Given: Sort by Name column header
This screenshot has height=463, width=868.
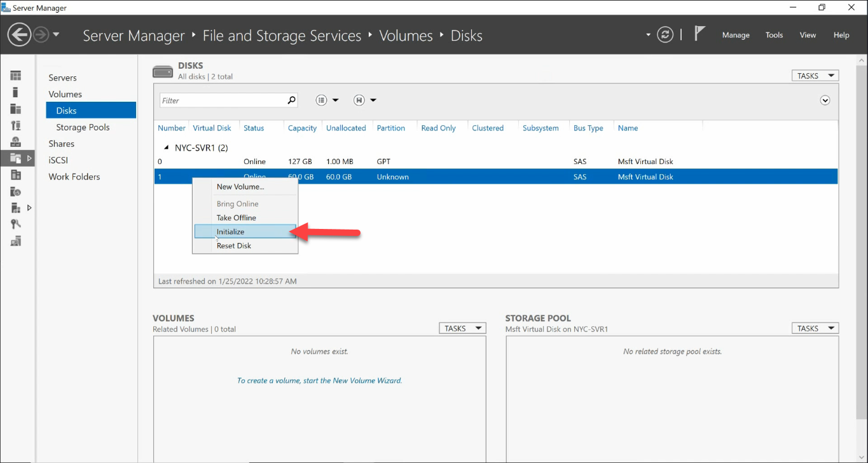Looking at the screenshot, I should pos(628,128).
